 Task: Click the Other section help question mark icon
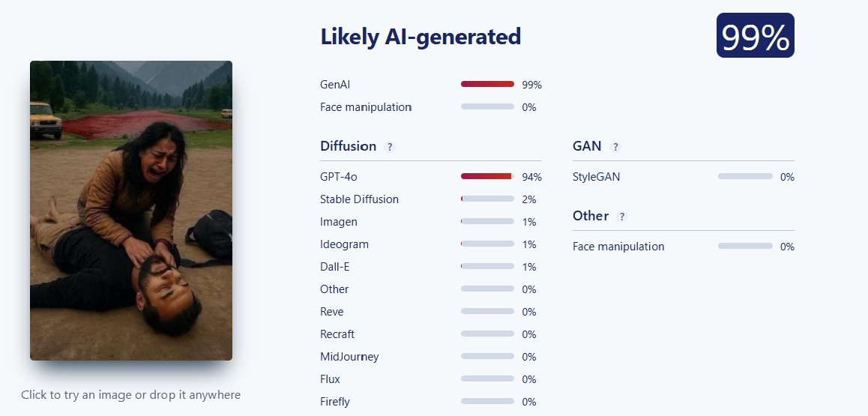(x=621, y=217)
